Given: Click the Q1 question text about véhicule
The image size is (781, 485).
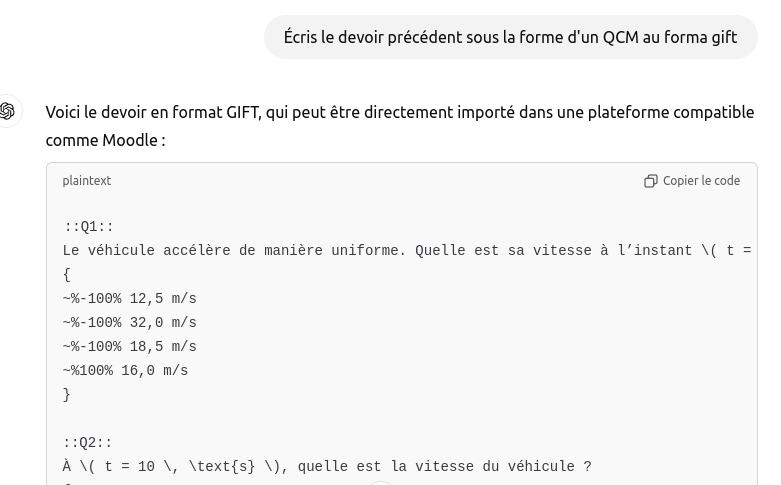Looking at the screenshot, I should point(407,250).
